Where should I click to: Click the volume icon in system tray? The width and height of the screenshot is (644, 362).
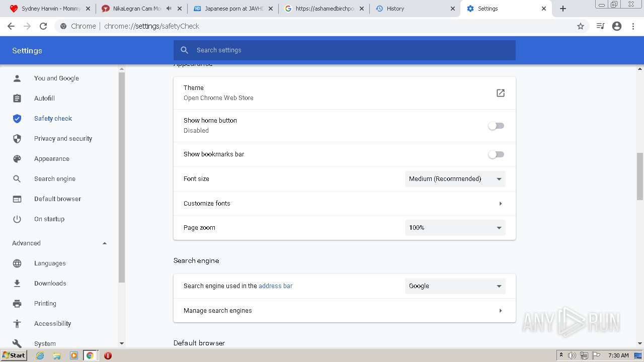(572, 355)
